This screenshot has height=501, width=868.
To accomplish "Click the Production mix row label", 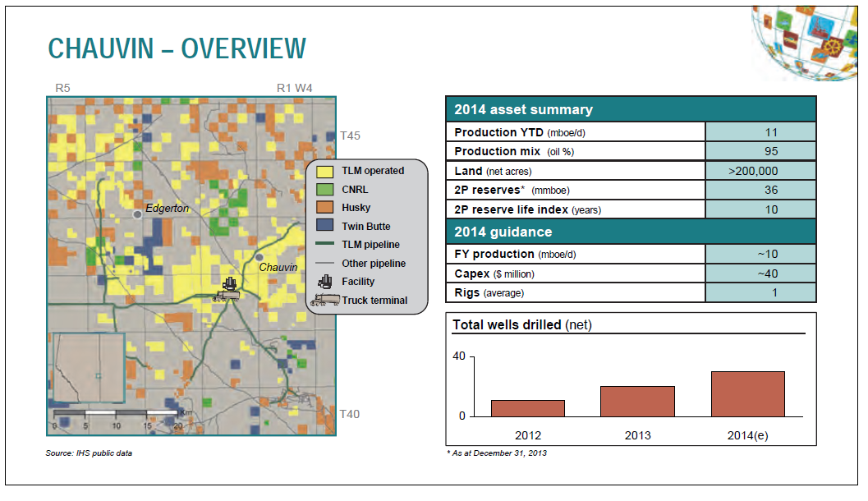I will point(514,151).
